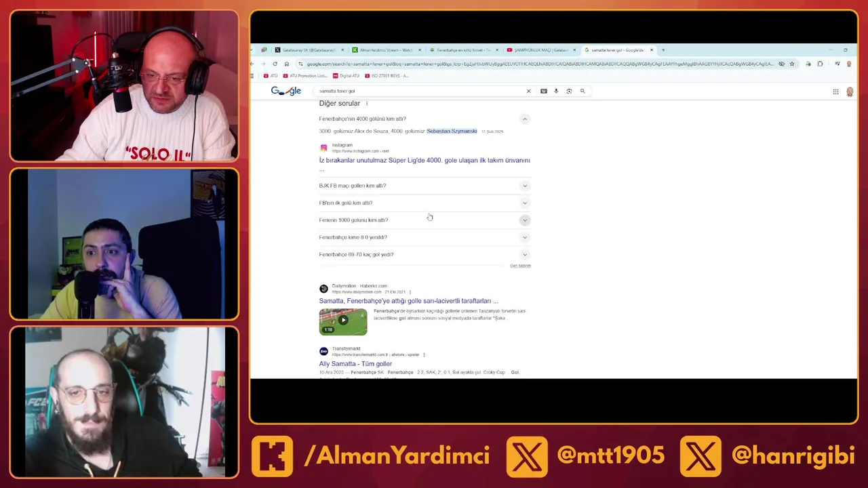
Task: Expand Fenerbahçe 69-70 kaç gol yedi question
Action: pos(525,255)
